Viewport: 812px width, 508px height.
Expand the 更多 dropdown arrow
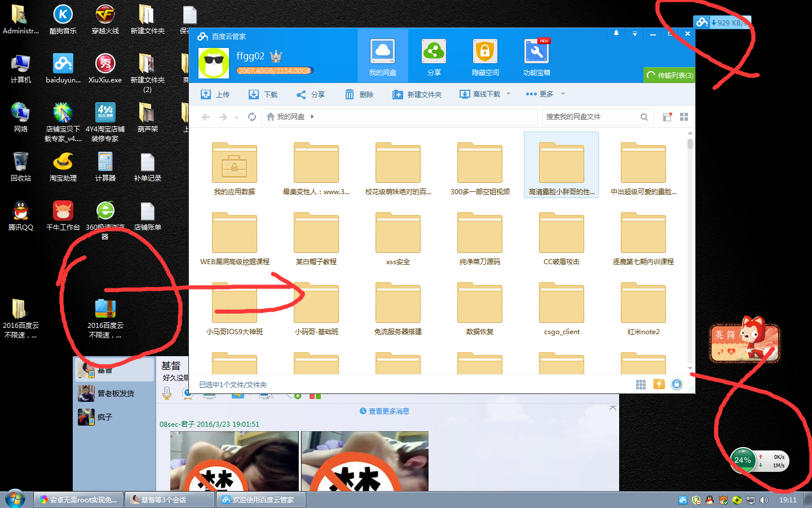coord(563,94)
